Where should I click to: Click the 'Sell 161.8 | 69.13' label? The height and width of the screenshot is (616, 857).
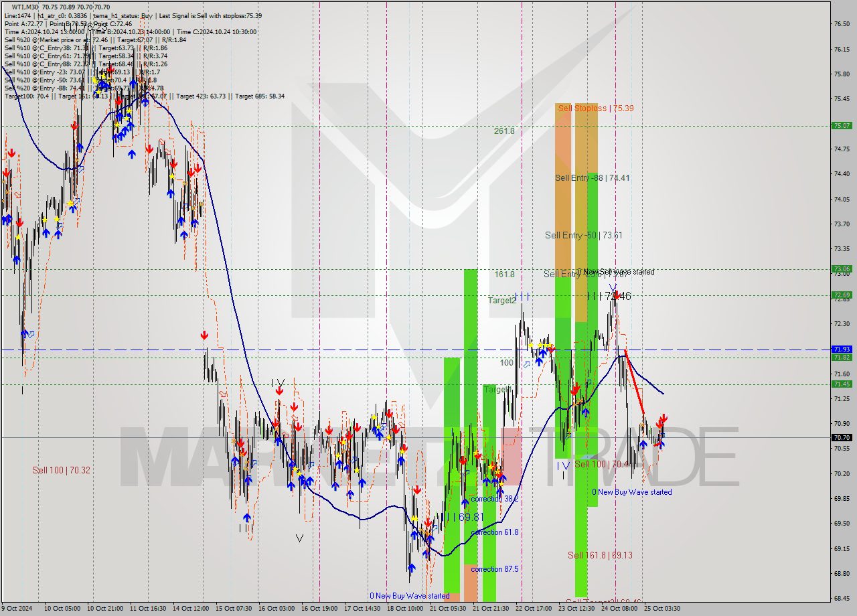(x=600, y=555)
